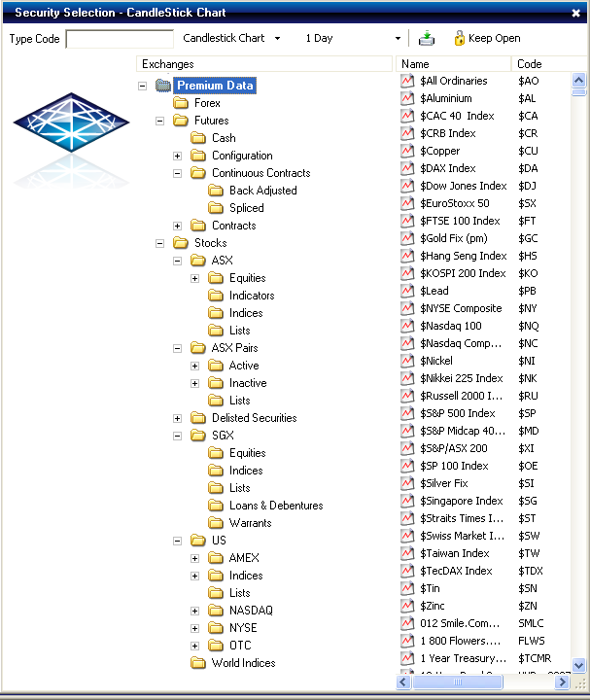The width and height of the screenshot is (590, 700).
Task: Open the 1 Day period dropdown
Action: [398, 38]
